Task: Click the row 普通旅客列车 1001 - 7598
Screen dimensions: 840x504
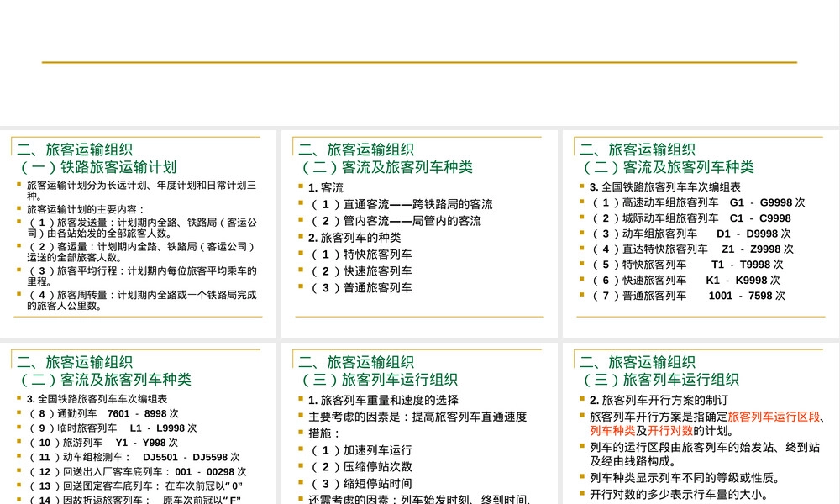Action: (689, 297)
